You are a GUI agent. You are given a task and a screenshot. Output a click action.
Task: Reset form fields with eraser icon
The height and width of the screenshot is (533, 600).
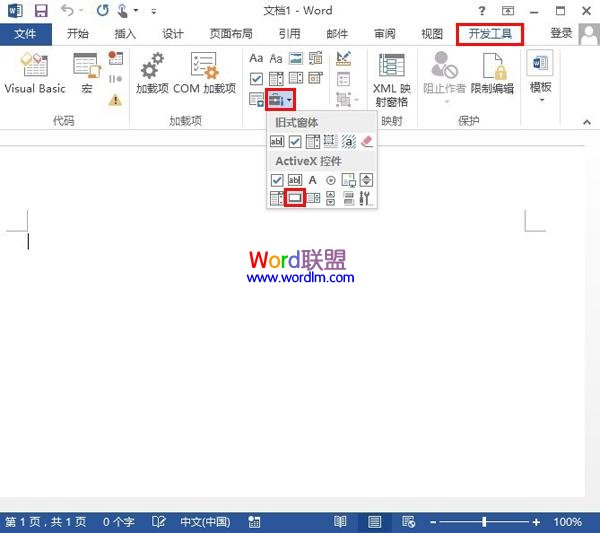coord(367,142)
